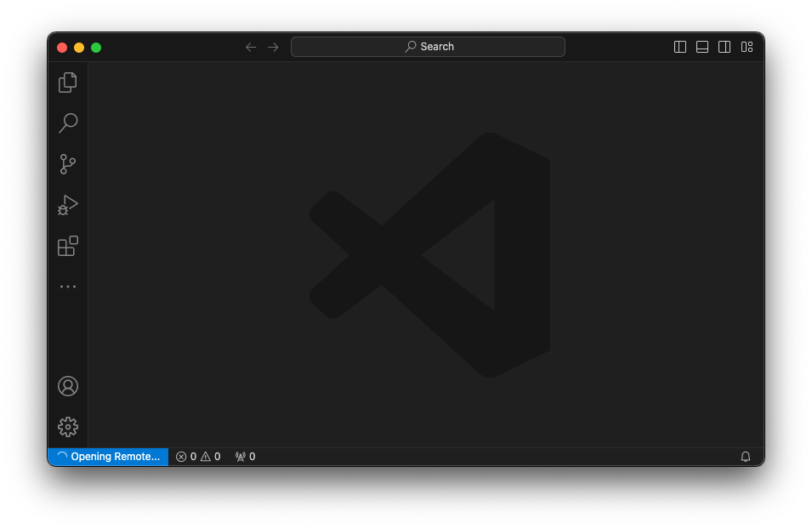Open the Accounts menu

tap(68, 386)
